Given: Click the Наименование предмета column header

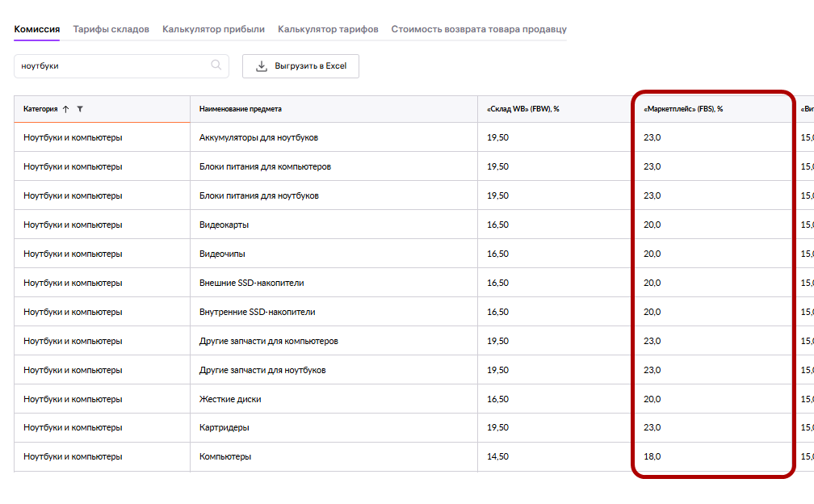Looking at the screenshot, I should point(241,109).
